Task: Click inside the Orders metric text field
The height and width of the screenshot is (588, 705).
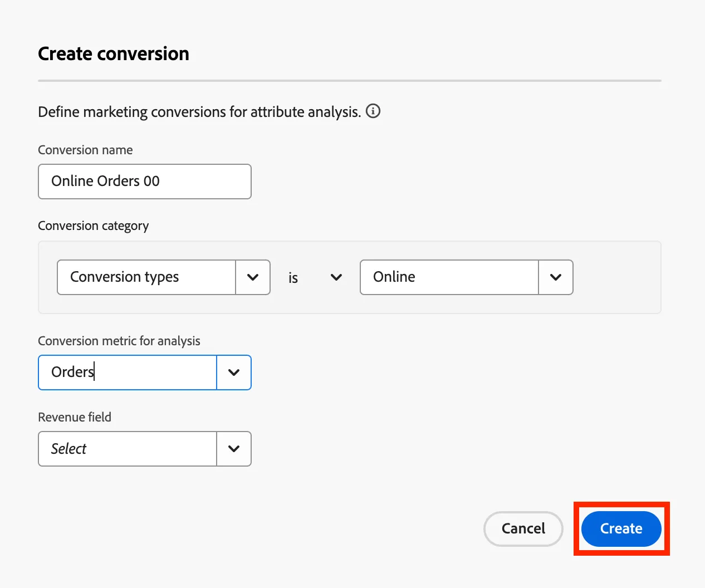Action: click(128, 373)
